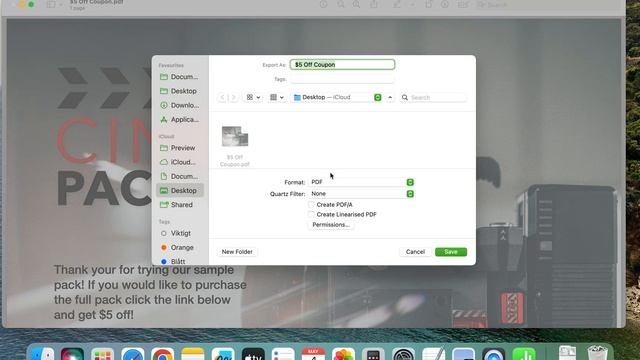Screen dimensions: 640x360
Task: Go forward with the right chevron button
Action: [233, 97]
